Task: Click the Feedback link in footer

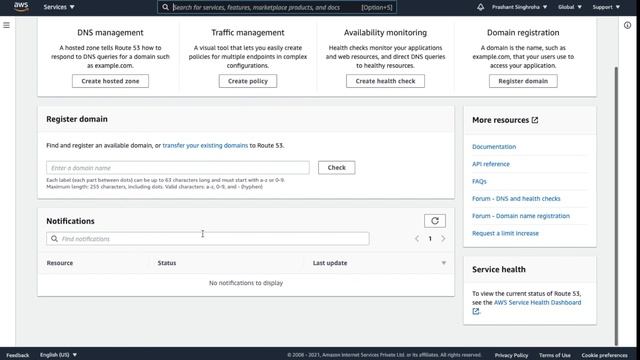Action: [x=18, y=355]
